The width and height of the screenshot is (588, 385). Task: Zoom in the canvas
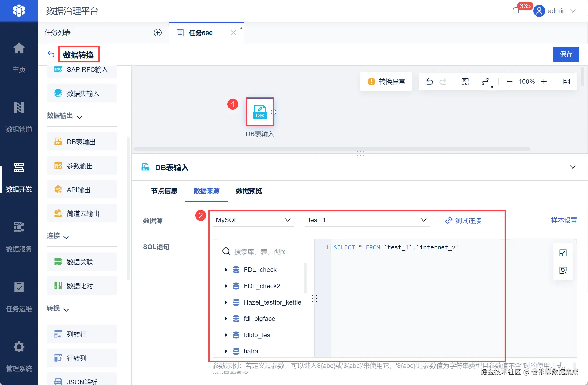coord(544,82)
